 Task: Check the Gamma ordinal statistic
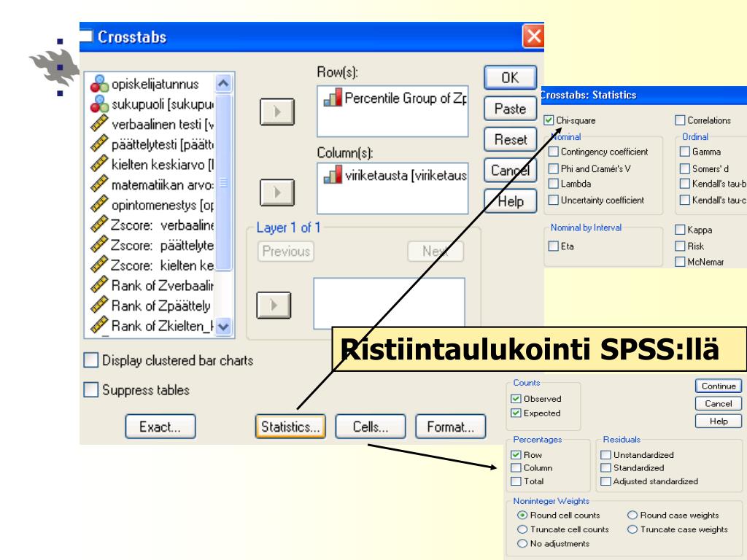(685, 152)
